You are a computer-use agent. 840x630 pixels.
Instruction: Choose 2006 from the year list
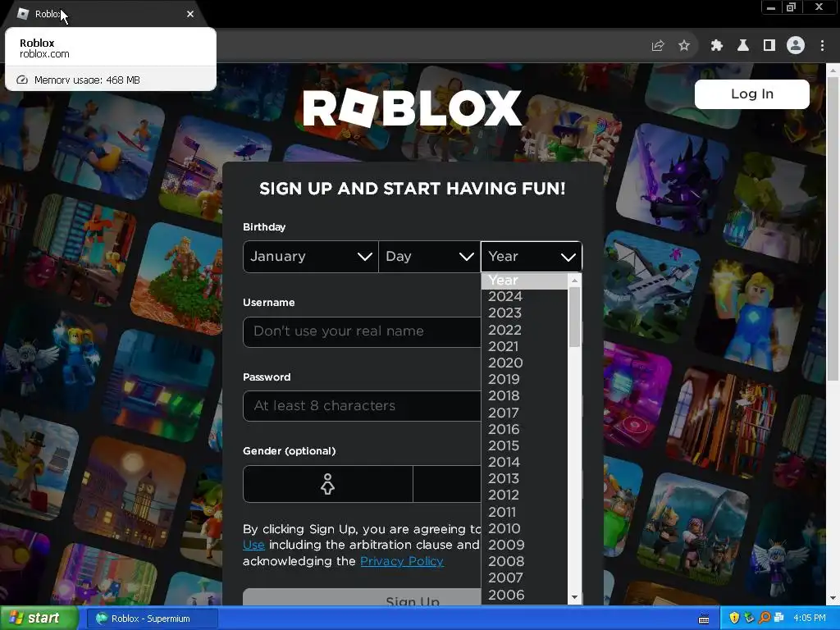524,596
